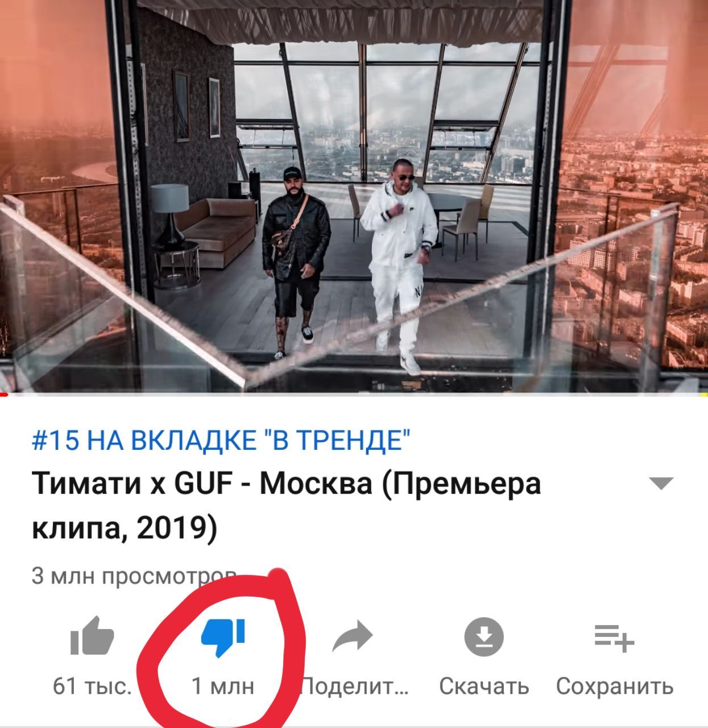Tap the video player to show controls
This screenshot has height=728, width=708.
point(354,196)
